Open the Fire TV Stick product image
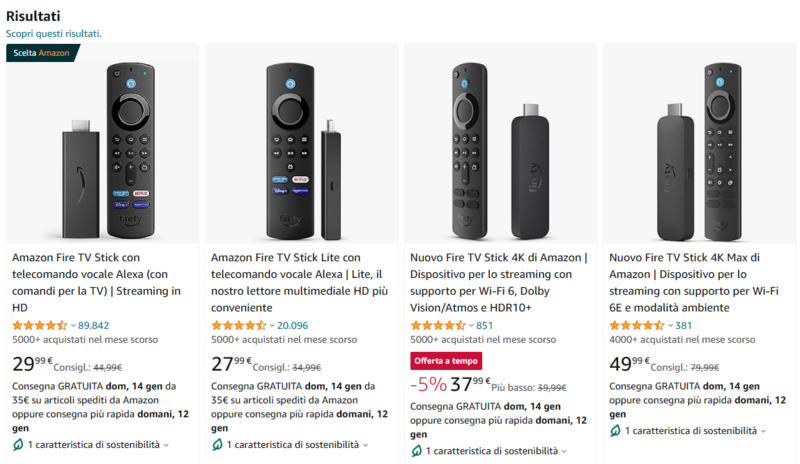Viewport: 800px width, 464px height. coord(103,143)
